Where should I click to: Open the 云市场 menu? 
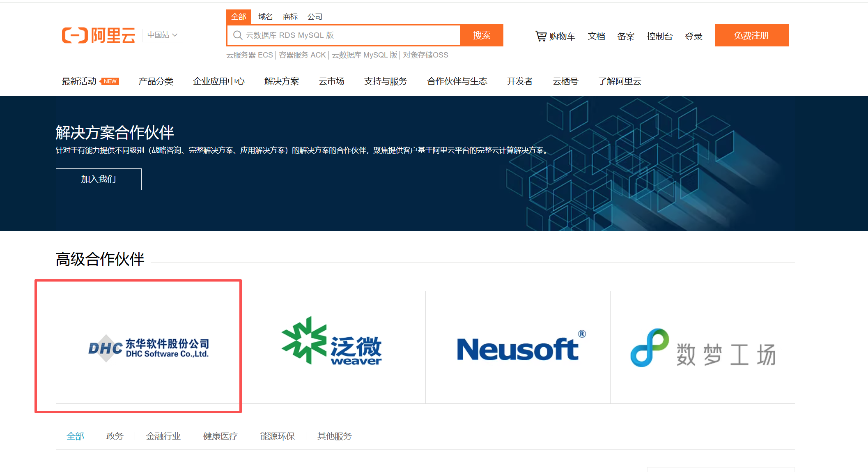(331, 81)
